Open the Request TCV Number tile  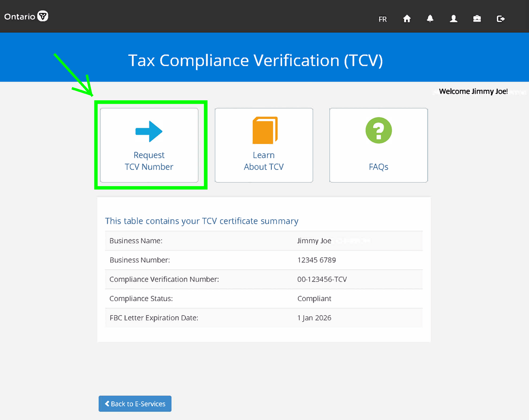(x=149, y=145)
